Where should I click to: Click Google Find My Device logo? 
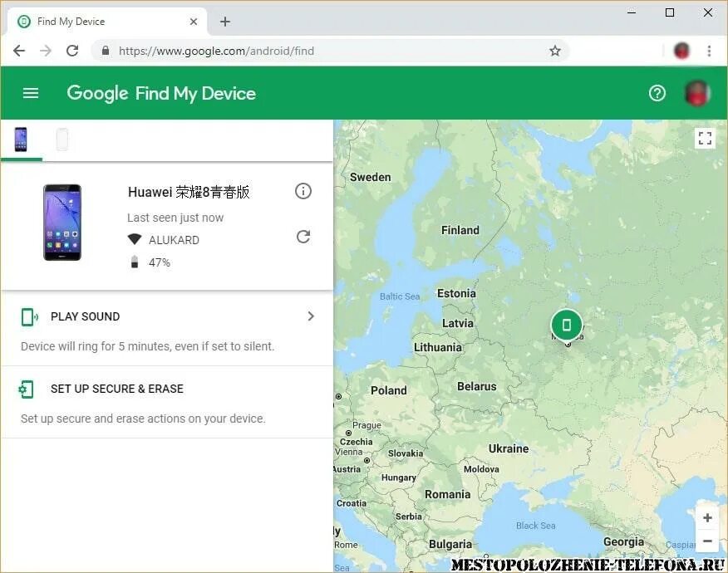point(161,93)
